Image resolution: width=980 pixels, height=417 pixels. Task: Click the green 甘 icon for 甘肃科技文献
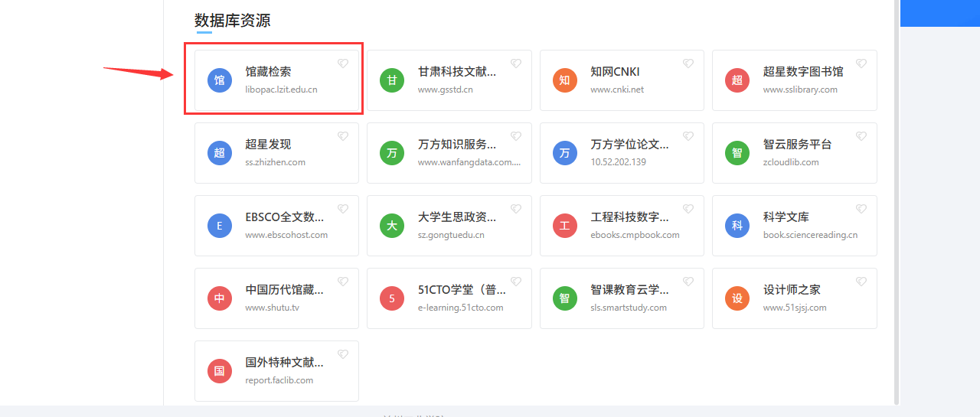[x=392, y=80]
